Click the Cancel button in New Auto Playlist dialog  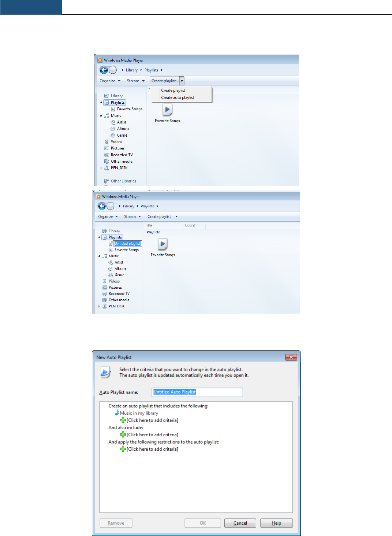[240, 523]
